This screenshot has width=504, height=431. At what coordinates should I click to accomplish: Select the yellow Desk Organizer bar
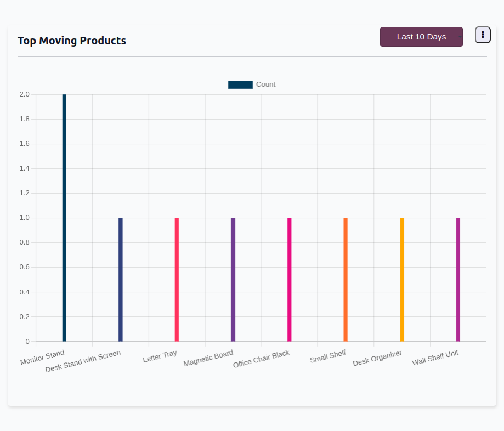click(401, 280)
